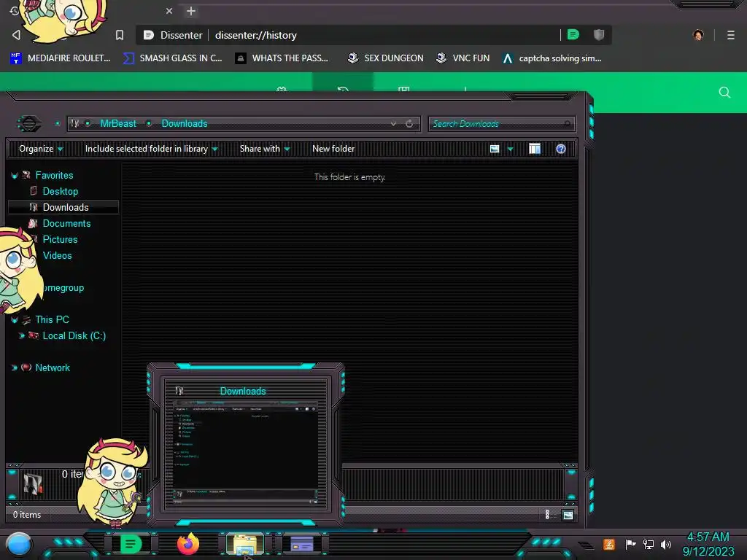The width and height of the screenshot is (747, 560).
Task: Select Local Disk (C:)
Action: pos(74,335)
